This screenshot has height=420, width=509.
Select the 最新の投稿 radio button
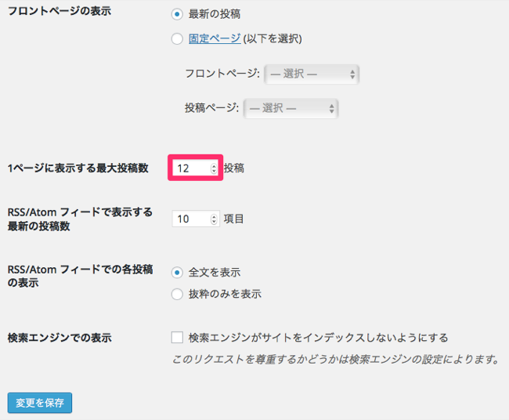click(x=177, y=14)
